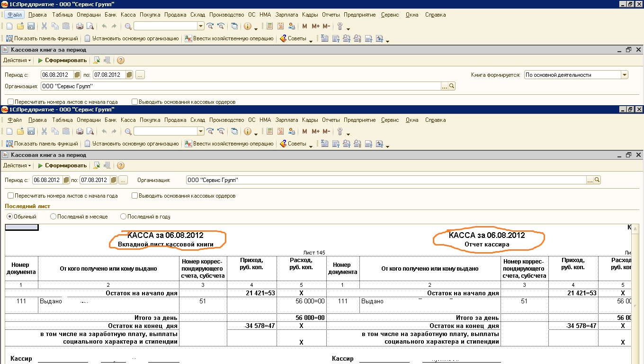Expand the search field dropdown in the upper toolbar
The height and width of the screenshot is (364, 644).
coord(201,26)
